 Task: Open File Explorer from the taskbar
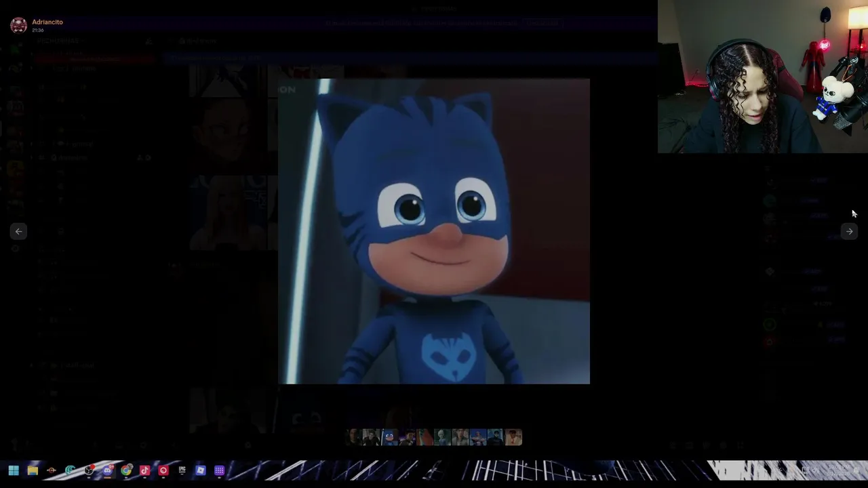pyautogui.click(x=33, y=470)
